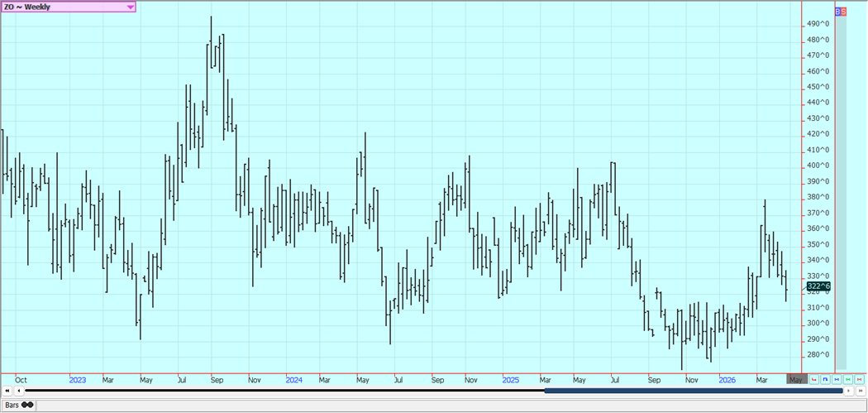
Task: Click the blue B buy button
Action: 838,12
